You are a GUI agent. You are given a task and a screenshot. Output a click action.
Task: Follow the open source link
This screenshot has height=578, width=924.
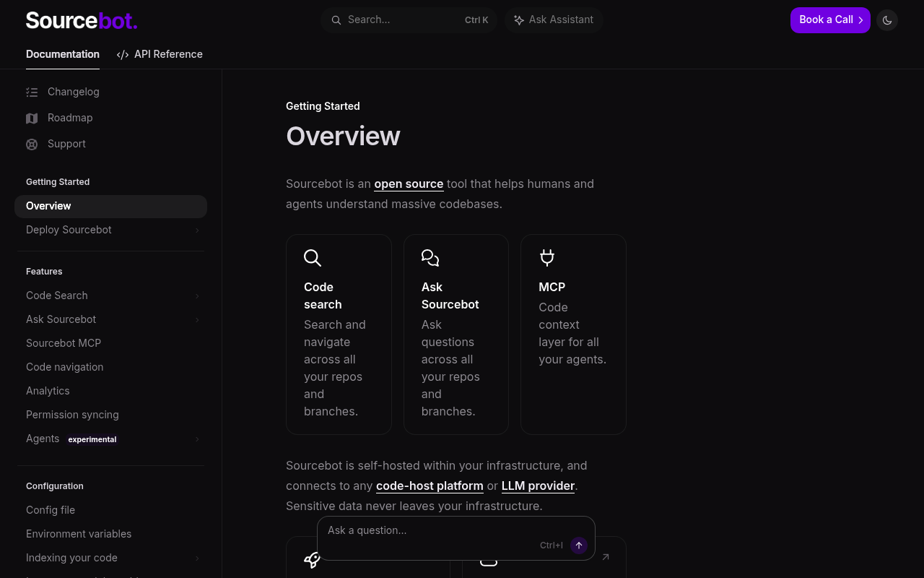[409, 184]
